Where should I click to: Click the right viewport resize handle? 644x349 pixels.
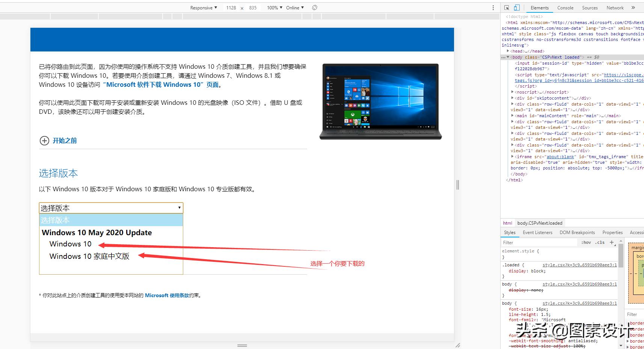pyautogui.click(x=457, y=184)
